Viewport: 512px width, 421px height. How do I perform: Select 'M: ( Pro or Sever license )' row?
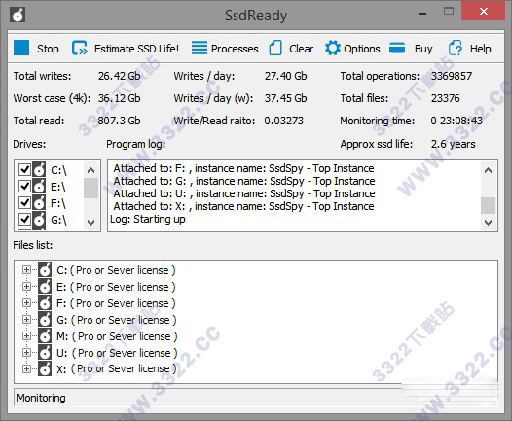[x=117, y=336]
